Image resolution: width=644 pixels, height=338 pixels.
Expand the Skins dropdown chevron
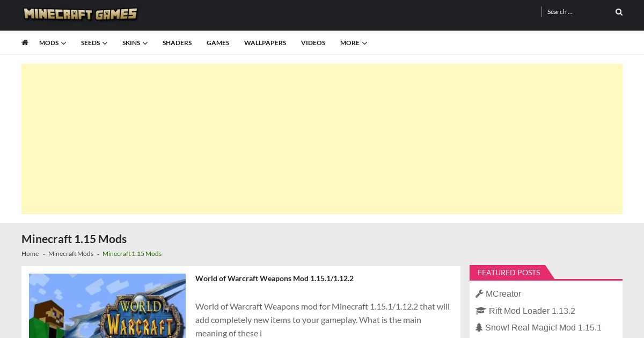145,43
